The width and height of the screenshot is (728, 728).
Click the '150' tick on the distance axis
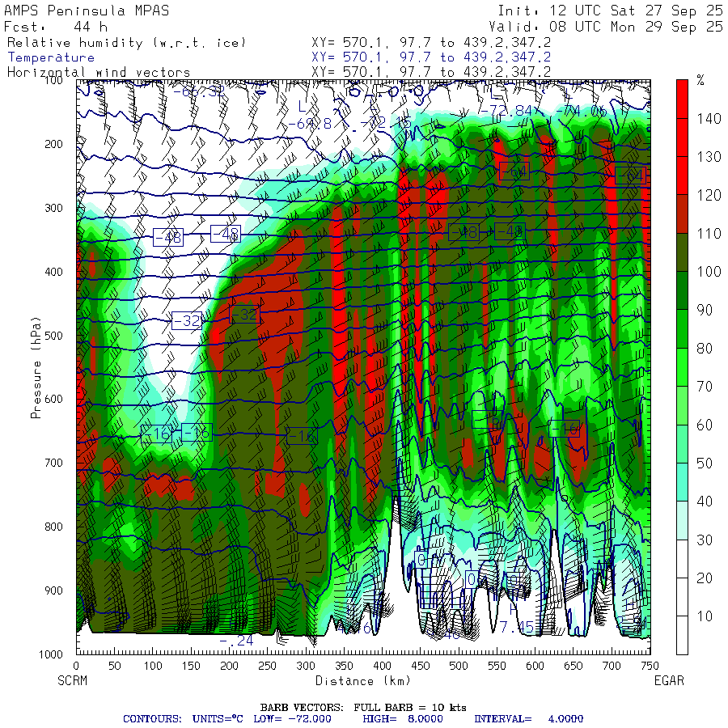[x=191, y=667]
